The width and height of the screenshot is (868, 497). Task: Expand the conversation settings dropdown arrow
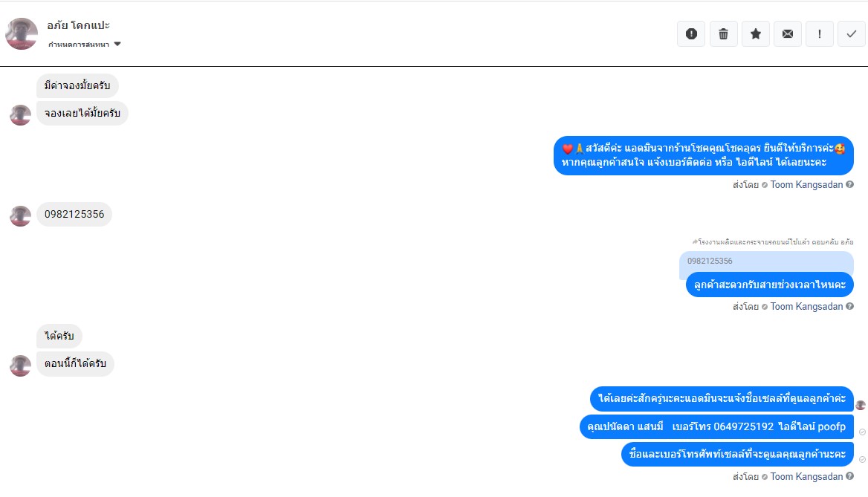click(x=117, y=45)
